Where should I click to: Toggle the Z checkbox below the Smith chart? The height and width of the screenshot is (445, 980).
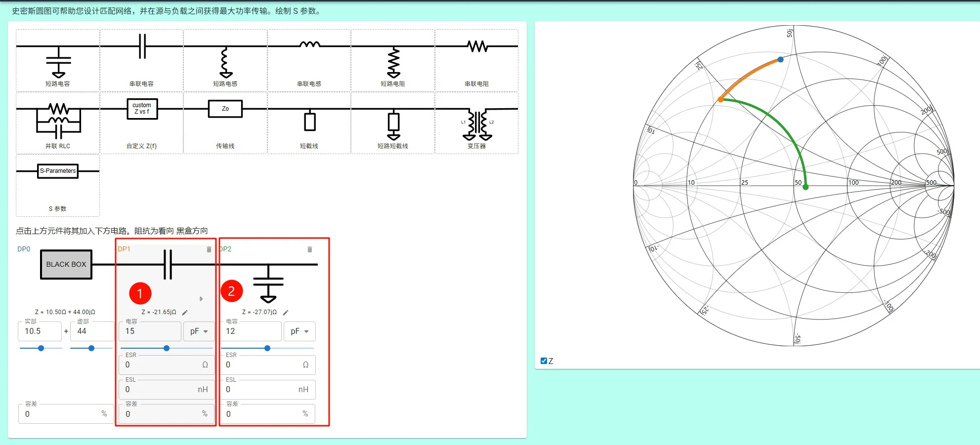[544, 361]
